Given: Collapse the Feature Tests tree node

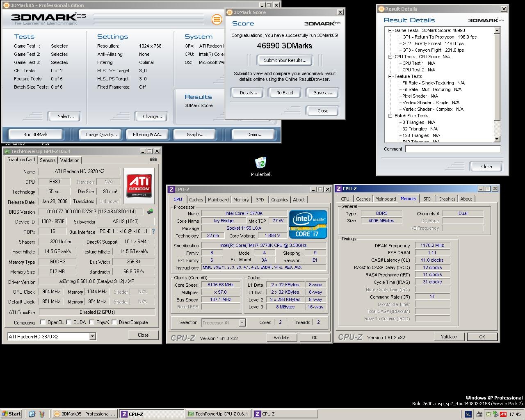Looking at the screenshot, I should point(390,76).
